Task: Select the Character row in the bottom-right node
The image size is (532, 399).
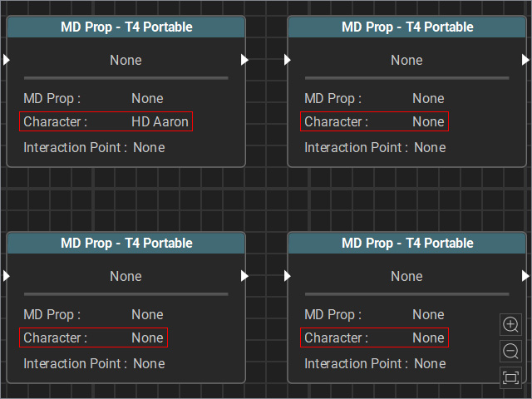Action: point(374,337)
